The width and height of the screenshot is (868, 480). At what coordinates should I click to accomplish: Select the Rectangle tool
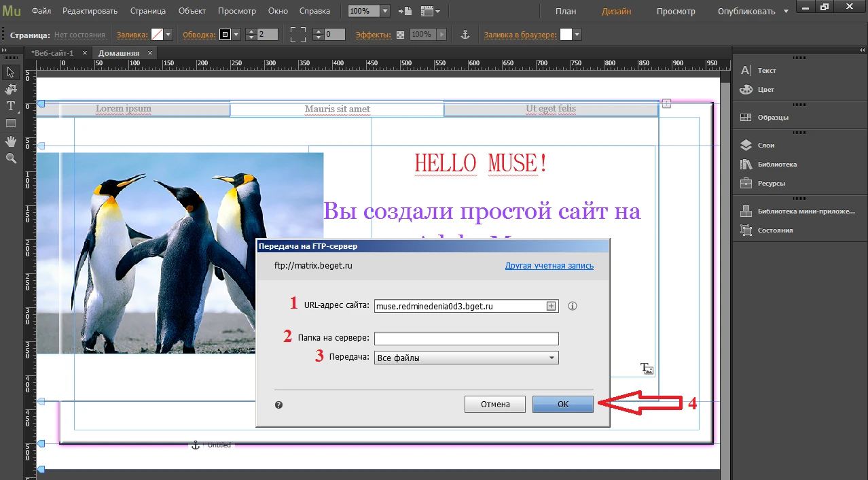tap(11, 124)
